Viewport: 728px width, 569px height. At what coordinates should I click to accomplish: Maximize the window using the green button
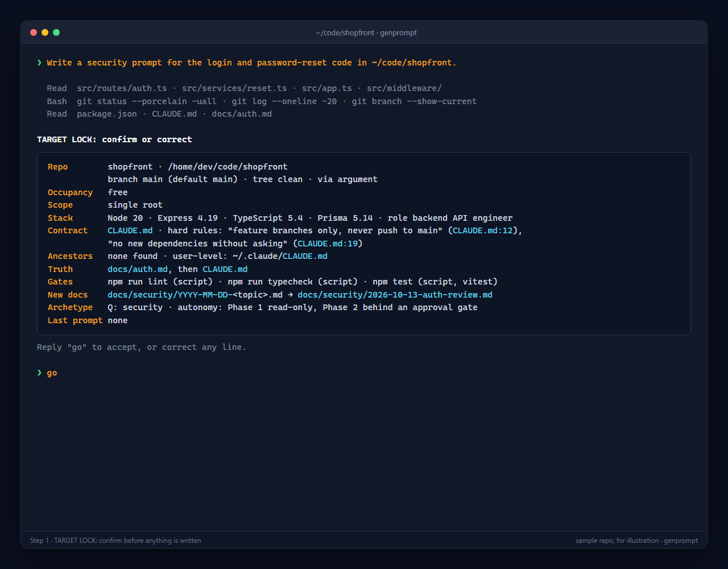pyautogui.click(x=56, y=32)
